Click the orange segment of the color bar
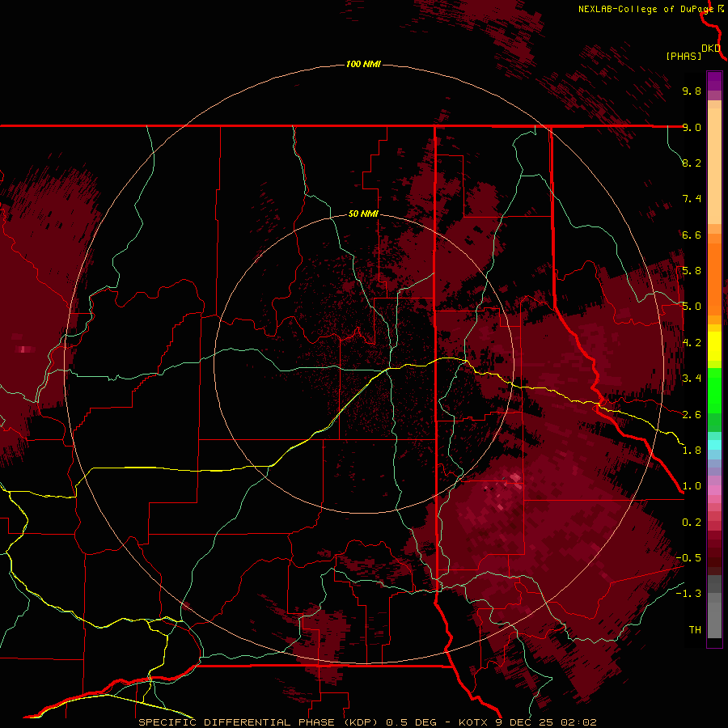Viewport: 728px width, 728px height. pos(714,274)
